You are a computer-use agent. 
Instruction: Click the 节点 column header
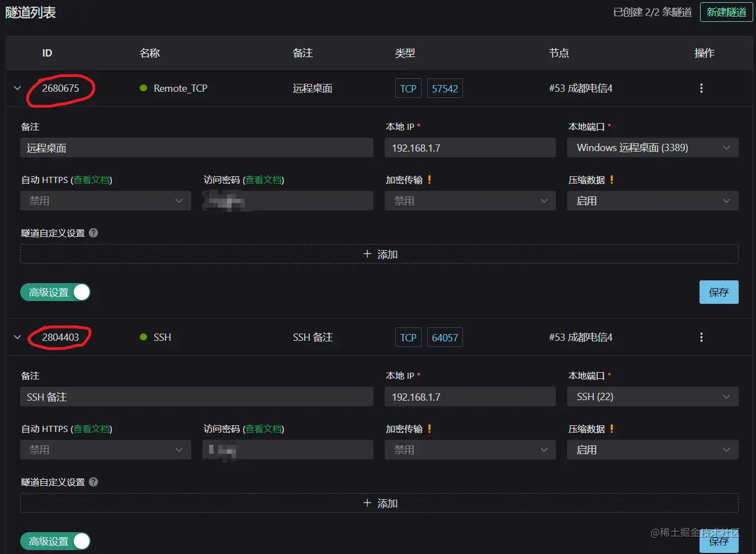pyautogui.click(x=559, y=53)
